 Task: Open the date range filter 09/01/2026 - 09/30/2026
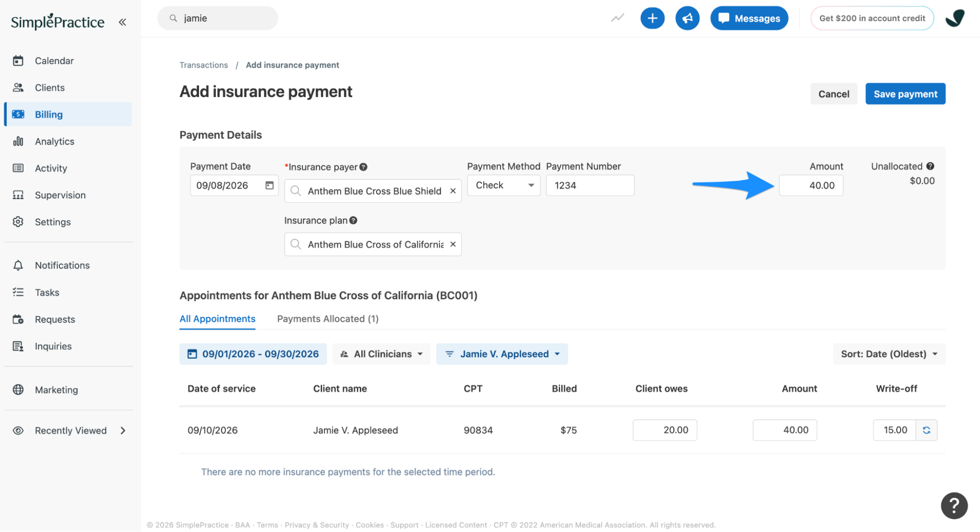(253, 354)
